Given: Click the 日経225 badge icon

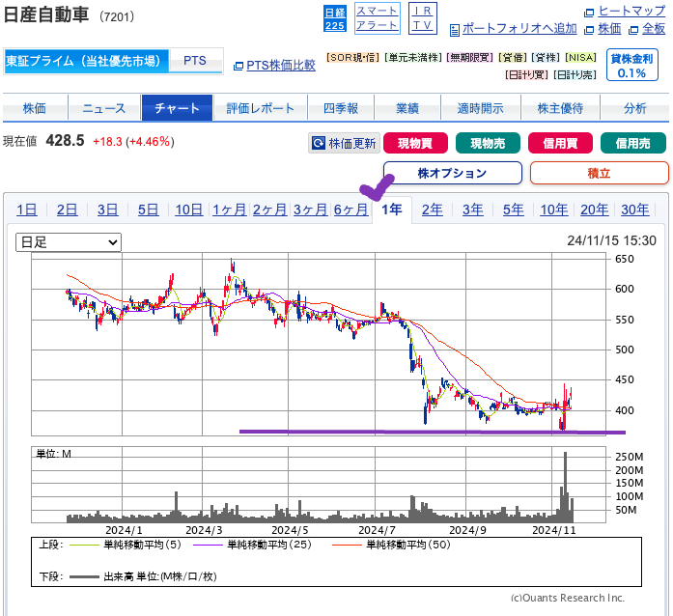Looking at the screenshot, I should click(x=334, y=19).
